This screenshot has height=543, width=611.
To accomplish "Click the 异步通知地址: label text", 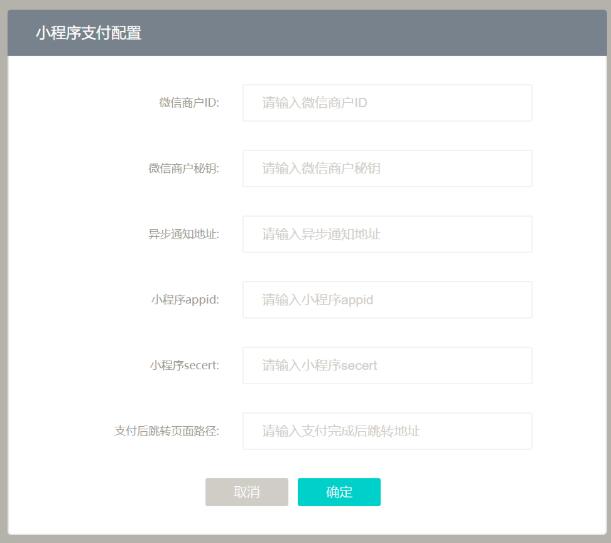I will 184,234.
